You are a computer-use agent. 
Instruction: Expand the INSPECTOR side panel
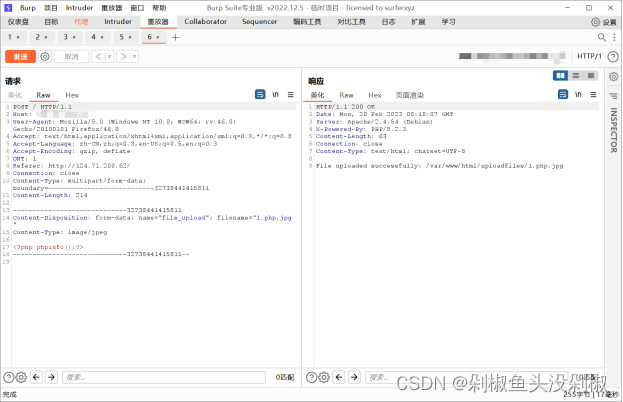point(614,130)
